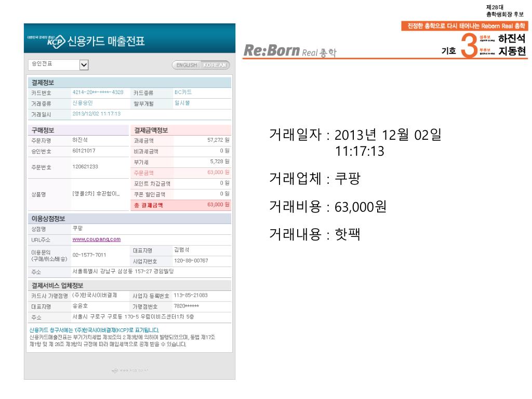Viewport: 532px width, 399px height.
Task: Click the 일시불 installment value
Action: (x=182, y=103)
